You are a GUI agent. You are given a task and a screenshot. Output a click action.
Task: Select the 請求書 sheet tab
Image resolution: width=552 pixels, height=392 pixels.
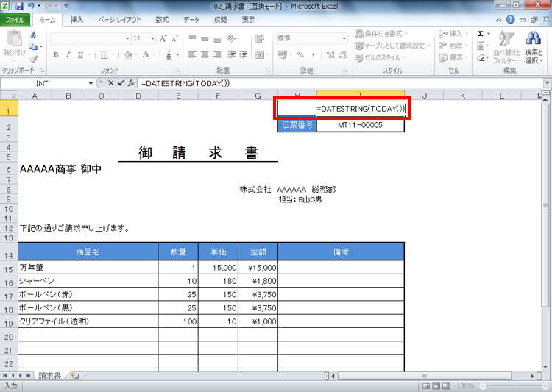pyautogui.click(x=49, y=376)
